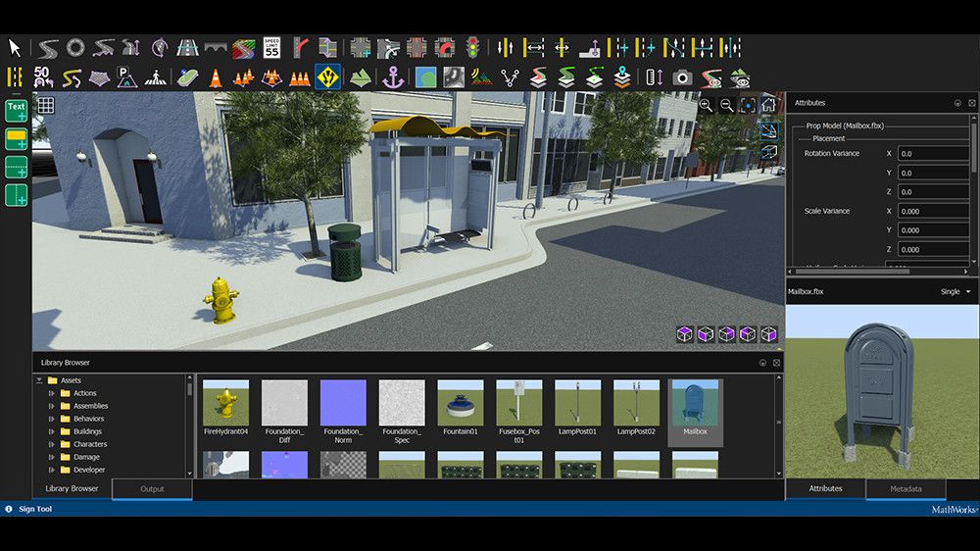Click the Rotation Variance X input field

click(x=934, y=153)
